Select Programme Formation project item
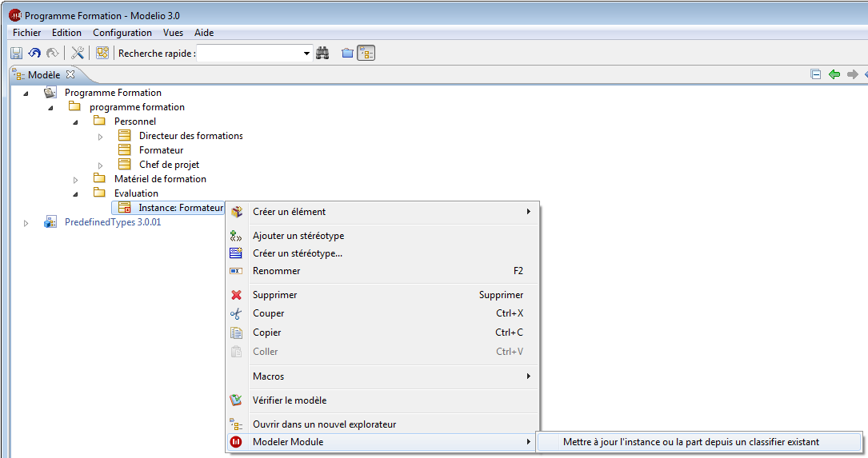This screenshot has height=458, width=868. (113, 93)
